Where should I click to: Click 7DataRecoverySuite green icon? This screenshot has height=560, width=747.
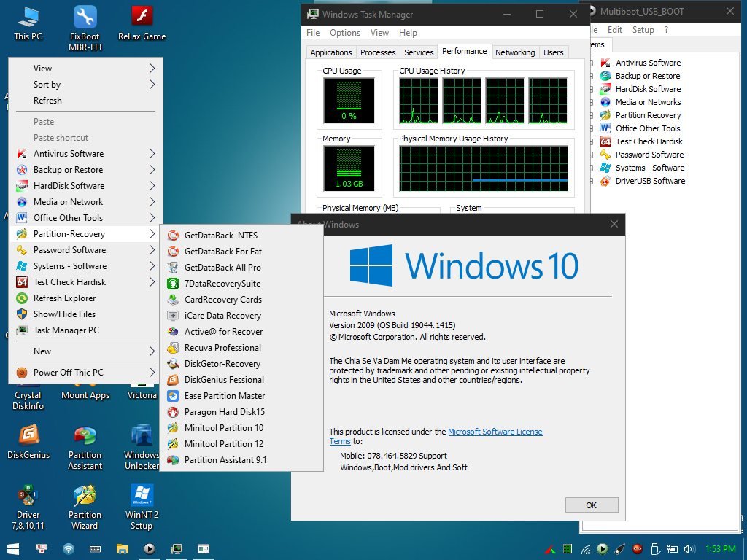point(173,284)
